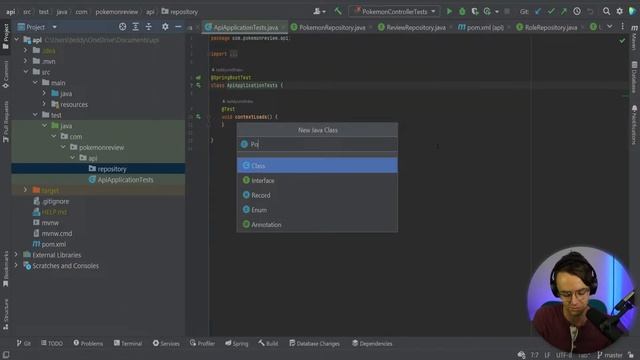Open Build tool window
Image resolution: width=640 pixels, height=360 pixels.
pos(268,343)
